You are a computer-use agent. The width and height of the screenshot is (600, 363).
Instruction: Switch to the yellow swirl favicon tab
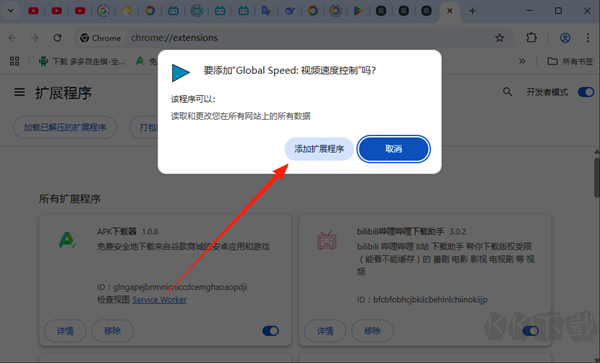click(127, 11)
